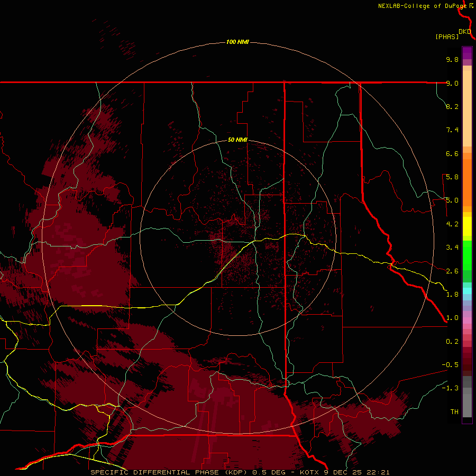Image resolution: width=476 pixels, height=476 pixels.
Task: Click the 1.0 value on the color scale
Action: (x=452, y=318)
